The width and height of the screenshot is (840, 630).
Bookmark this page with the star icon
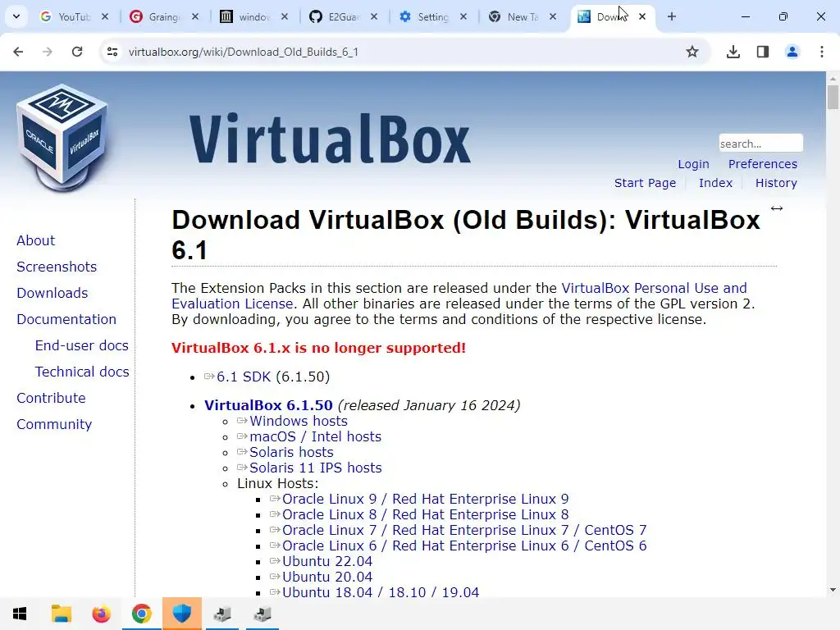pos(692,52)
